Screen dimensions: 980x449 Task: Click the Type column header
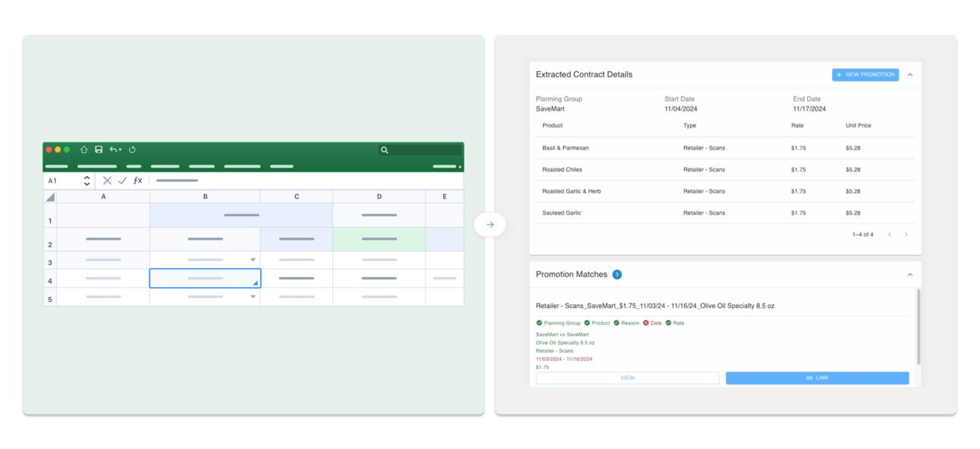(x=689, y=126)
